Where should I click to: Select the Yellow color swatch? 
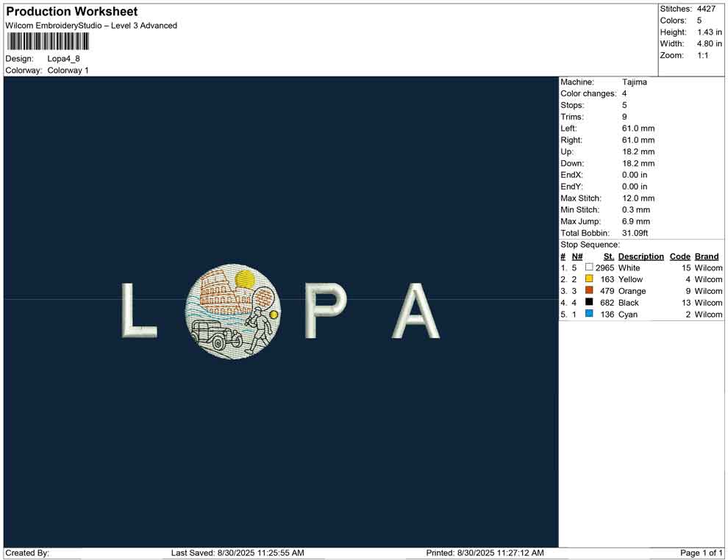point(589,279)
